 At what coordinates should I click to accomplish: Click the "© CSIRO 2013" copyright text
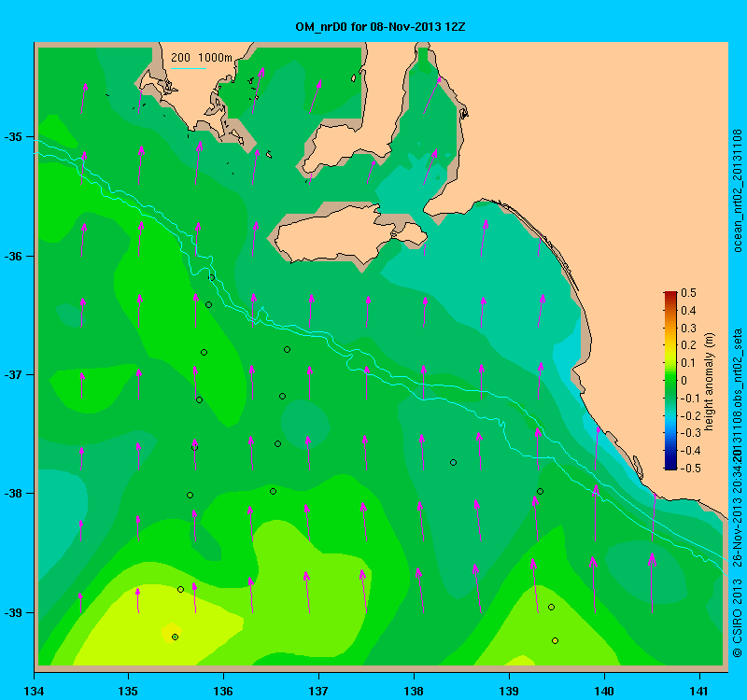point(738,618)
